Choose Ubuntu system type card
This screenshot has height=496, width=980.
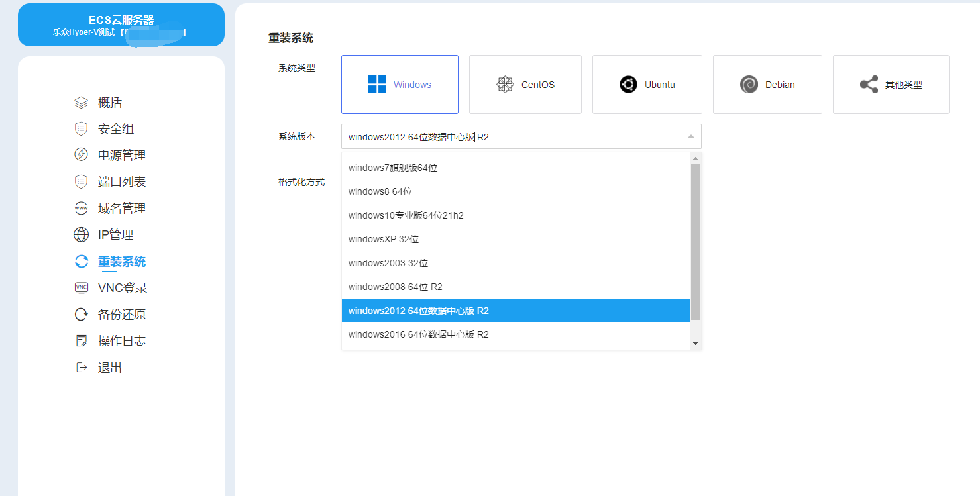pos(647,84)
